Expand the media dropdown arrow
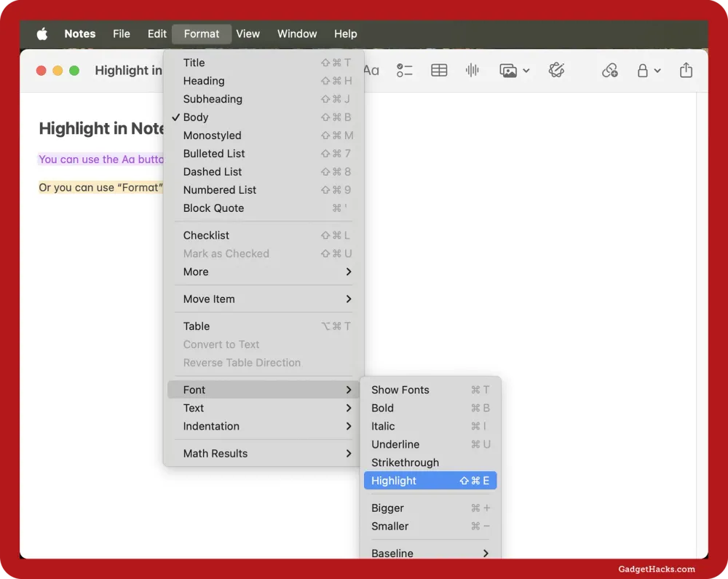 point(526,71)
